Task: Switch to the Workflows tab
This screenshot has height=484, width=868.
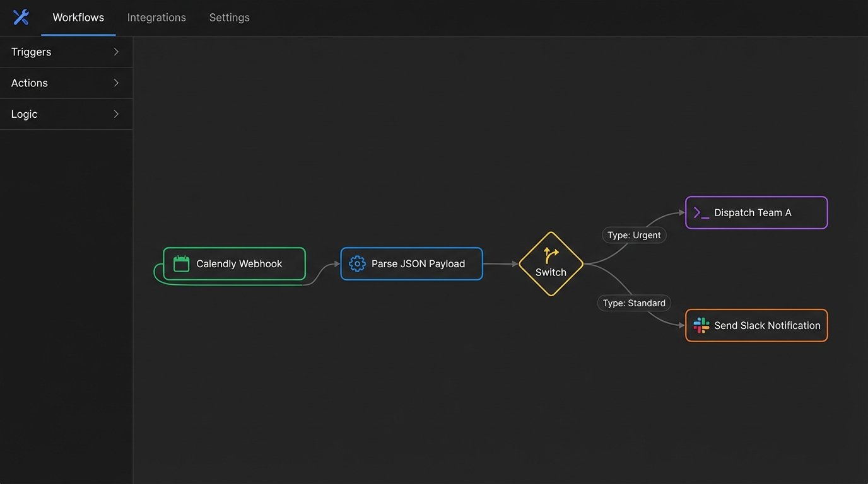Action: (78, 18)
